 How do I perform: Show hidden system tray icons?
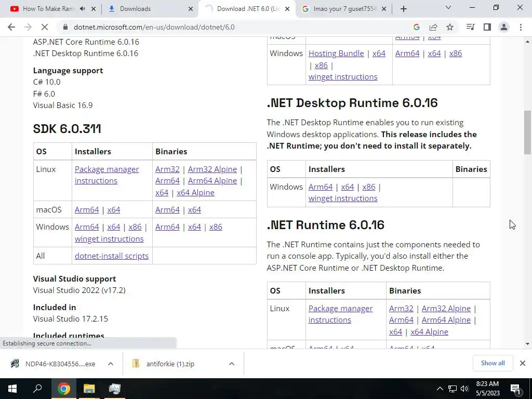pos(440,389)
